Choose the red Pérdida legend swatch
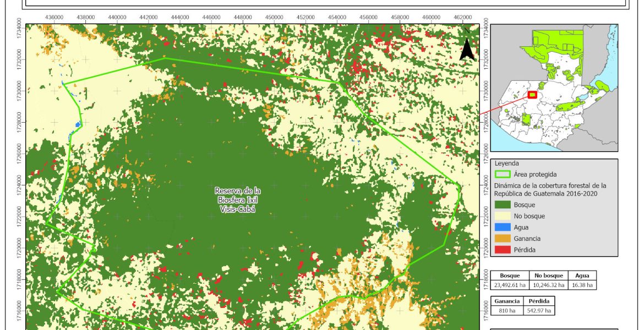Screen dimensions: 644x330 [x=503, y=250]
